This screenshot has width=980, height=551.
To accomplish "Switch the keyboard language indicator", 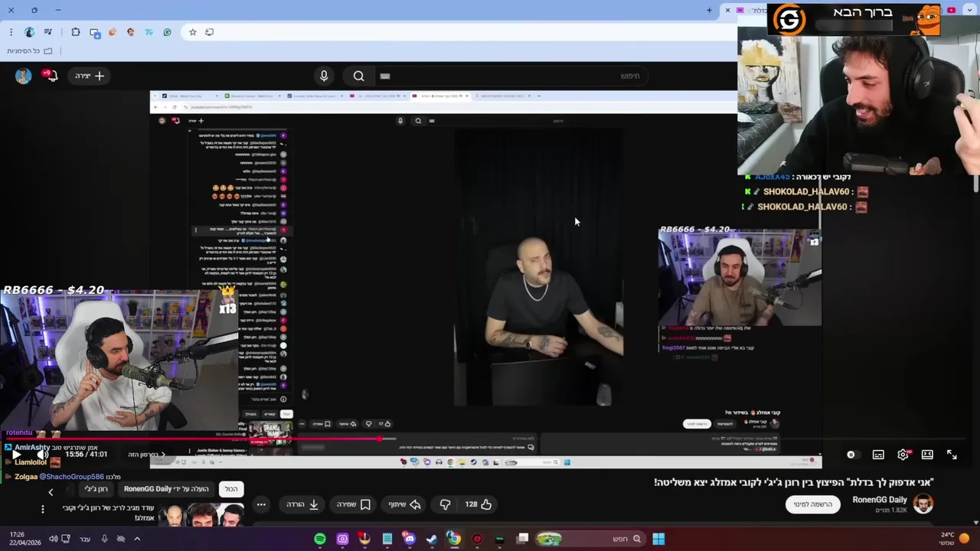I will coord(85,539).
